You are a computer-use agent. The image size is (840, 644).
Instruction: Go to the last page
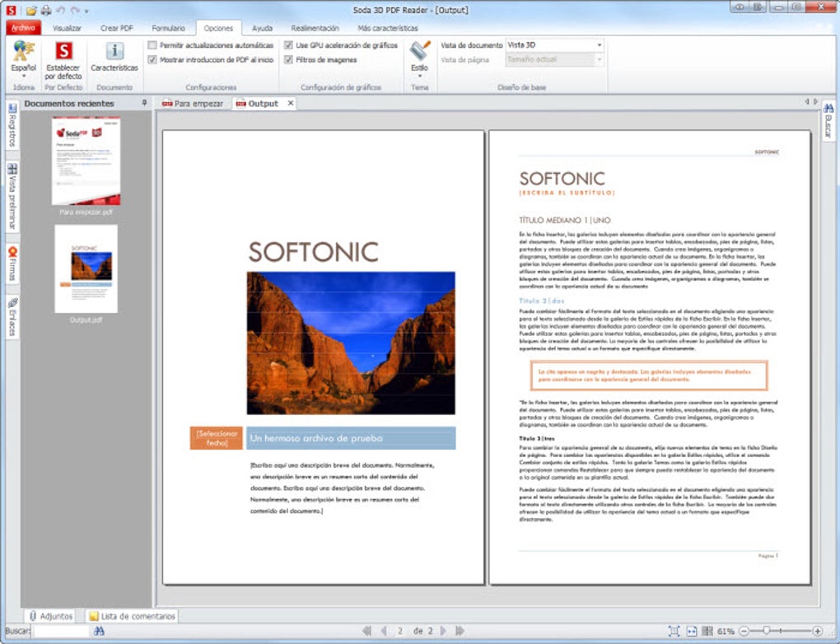(x=459, y=631)
